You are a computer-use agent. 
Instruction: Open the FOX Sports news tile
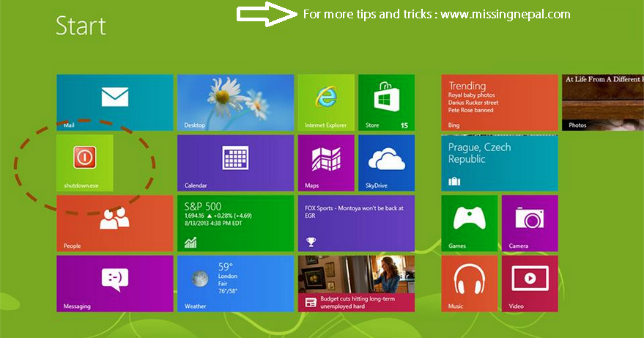(357, 224)
